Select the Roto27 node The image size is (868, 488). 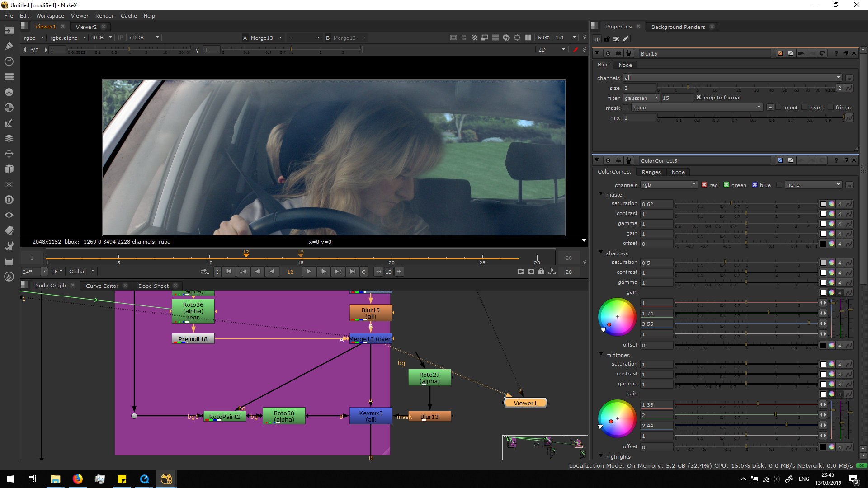(x=429, y=377)
